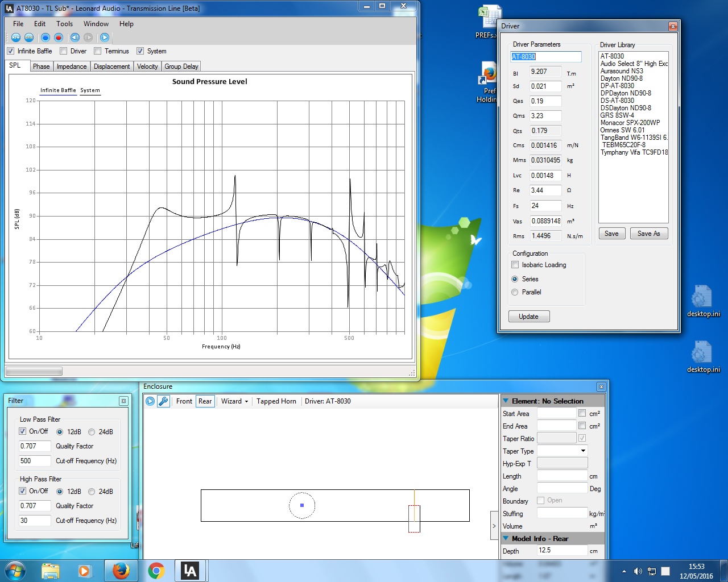
Task: Click the Rear view button
Action: (205, 401)
